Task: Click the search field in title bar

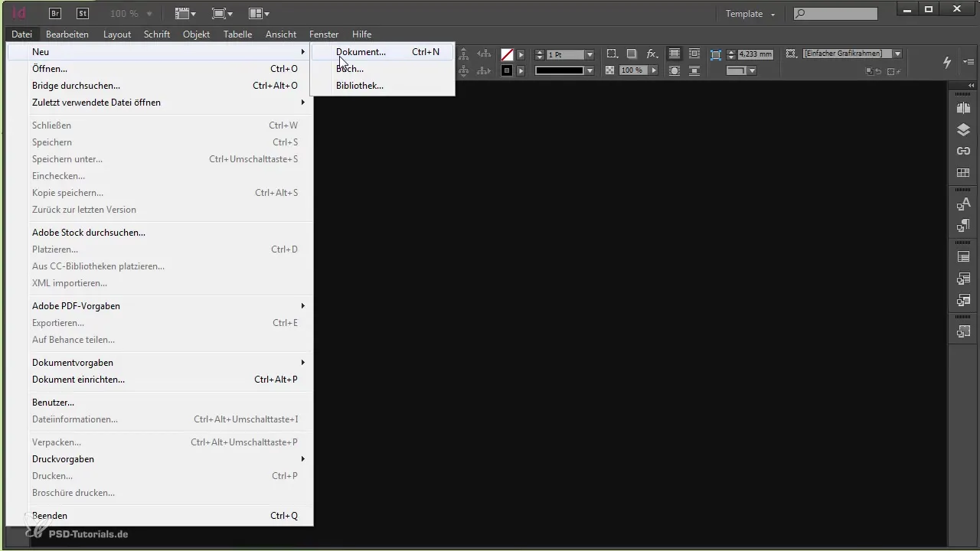Action: tap(835, 14)
